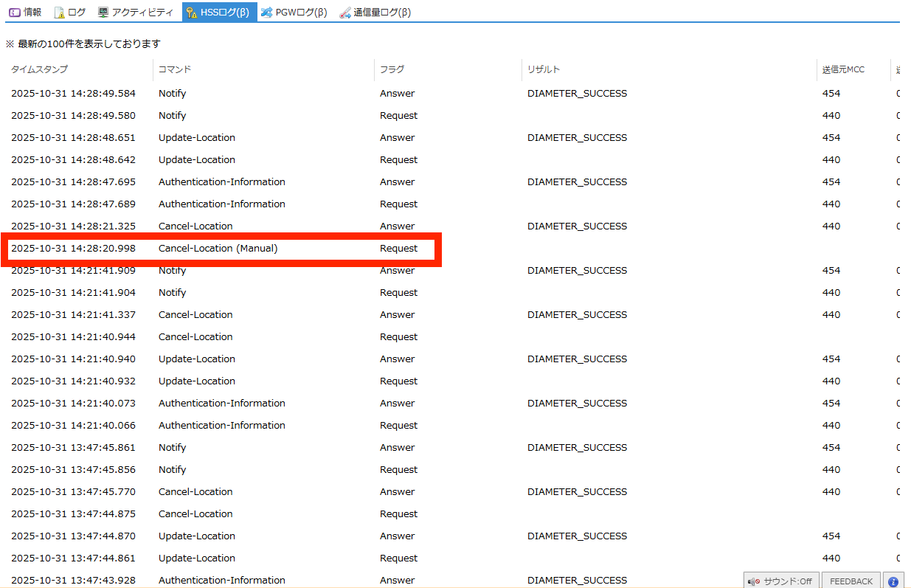
Task: Click the ログ tab document icon
Action: (x=59, y=13)
